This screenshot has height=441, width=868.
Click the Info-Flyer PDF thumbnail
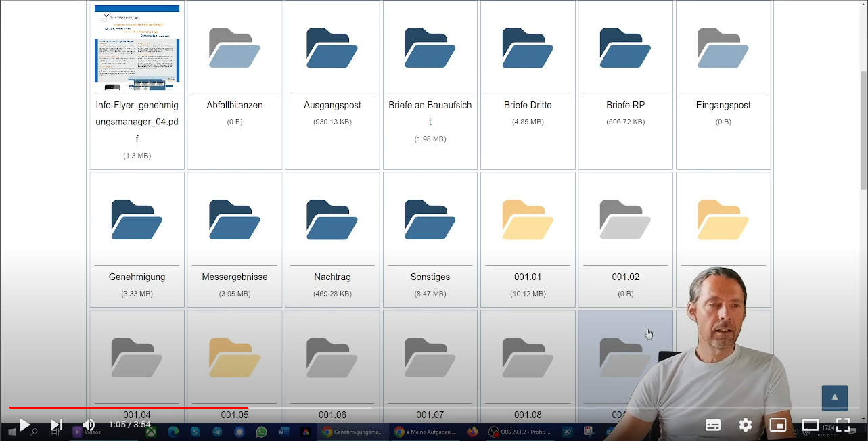pos(137,48)
